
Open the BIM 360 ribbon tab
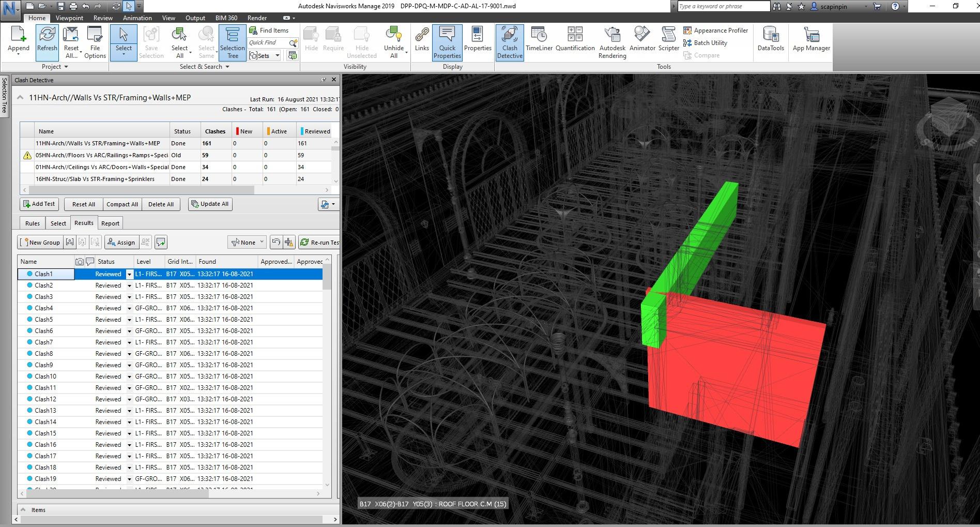coord(226,18)
